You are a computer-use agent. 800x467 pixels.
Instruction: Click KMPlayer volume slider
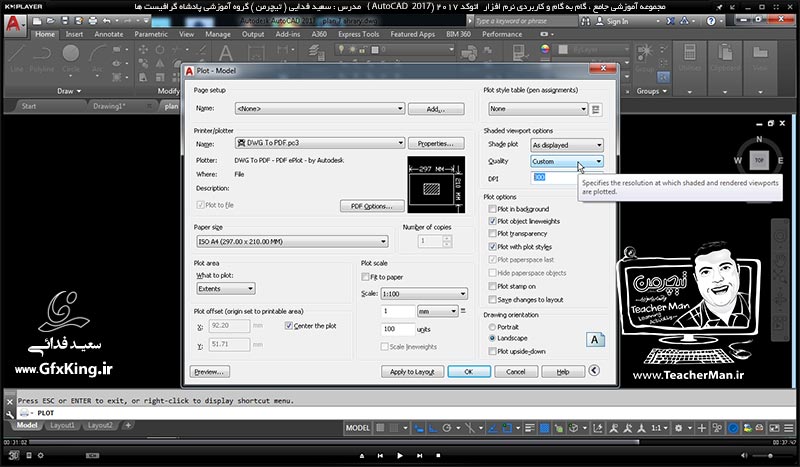[x=769, y=455]
